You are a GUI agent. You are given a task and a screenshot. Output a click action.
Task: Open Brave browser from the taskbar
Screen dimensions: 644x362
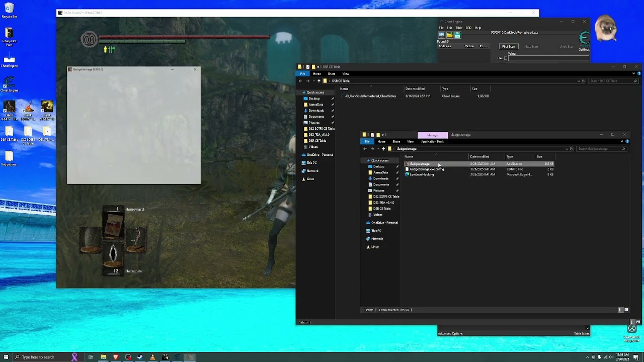coord(116,357)
